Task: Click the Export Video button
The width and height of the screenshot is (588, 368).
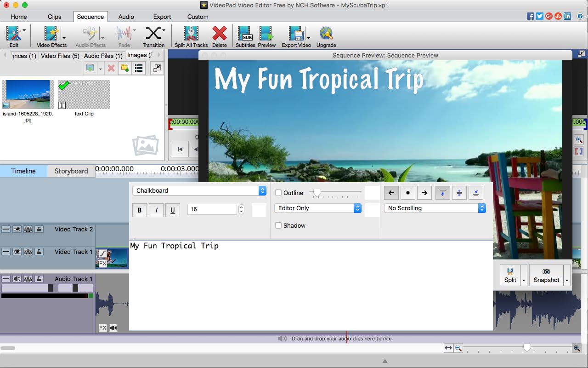Action: (x=296, y=36)
